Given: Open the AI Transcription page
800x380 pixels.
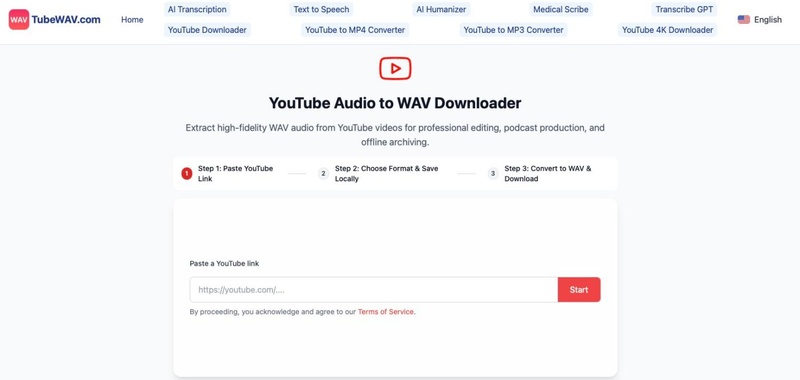Looking at the screenshot, I should (197, 9).
